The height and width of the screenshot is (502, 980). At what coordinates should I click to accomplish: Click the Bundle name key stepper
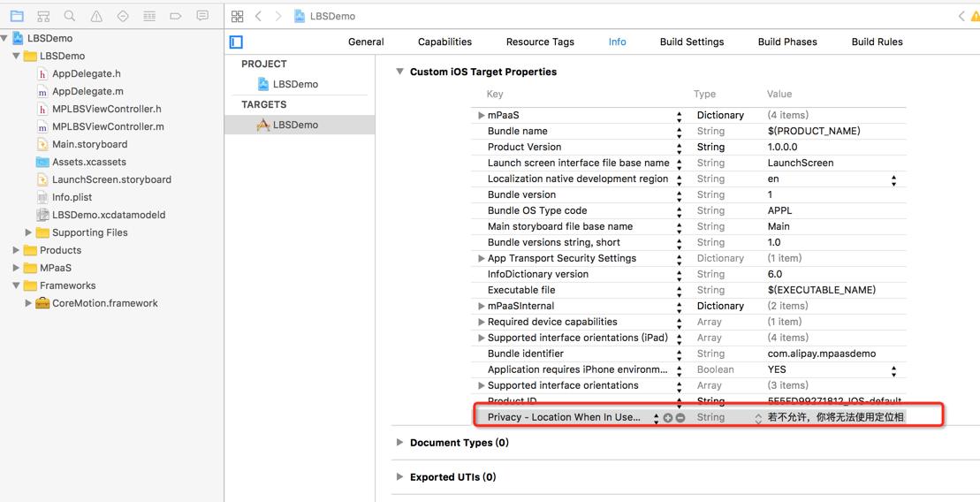pyautogui.click(x=680, y=132)
